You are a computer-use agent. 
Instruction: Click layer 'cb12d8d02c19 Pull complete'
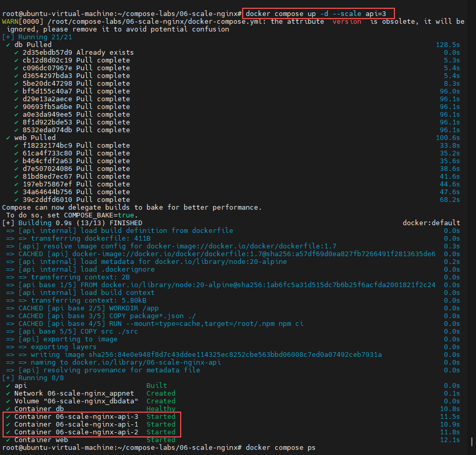pos(76,60)
